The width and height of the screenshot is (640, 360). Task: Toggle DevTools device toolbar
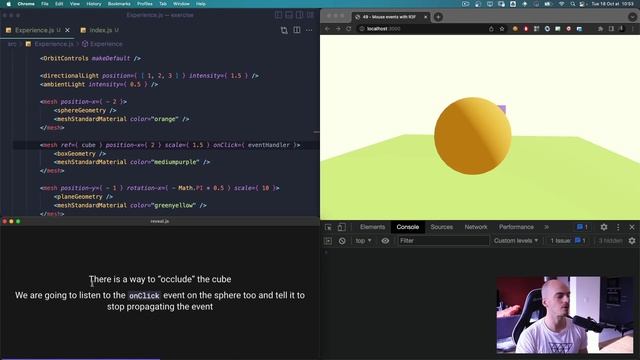coord(342,227)
